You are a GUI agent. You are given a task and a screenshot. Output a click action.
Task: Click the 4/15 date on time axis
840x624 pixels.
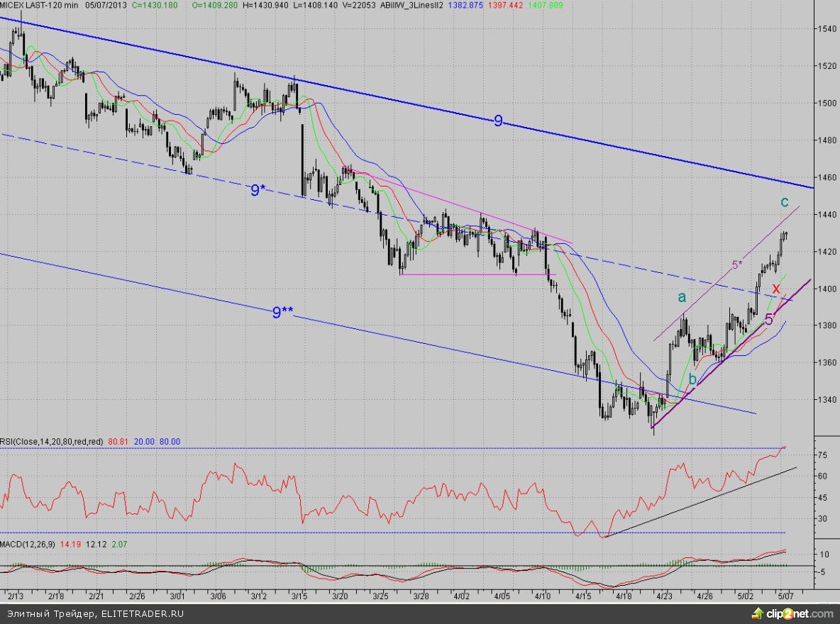pos(584,597)
